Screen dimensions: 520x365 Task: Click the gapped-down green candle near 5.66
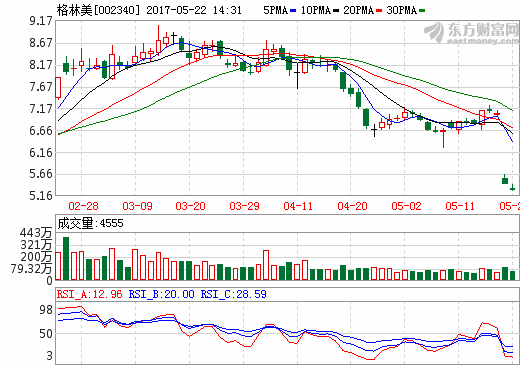505,180
